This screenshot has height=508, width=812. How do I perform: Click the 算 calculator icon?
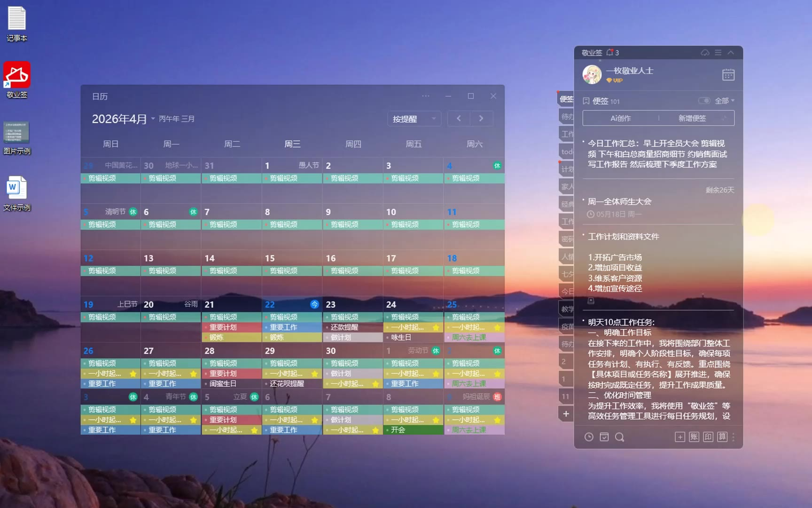click(722, 437)
